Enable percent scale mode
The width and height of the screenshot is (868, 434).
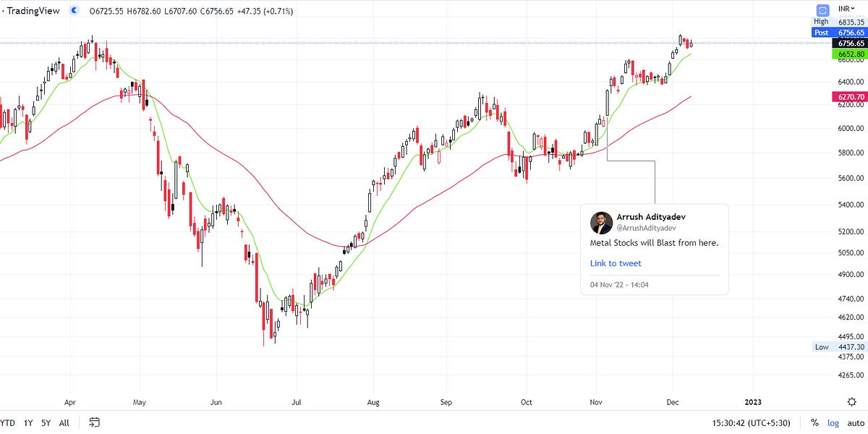(814, 422)
